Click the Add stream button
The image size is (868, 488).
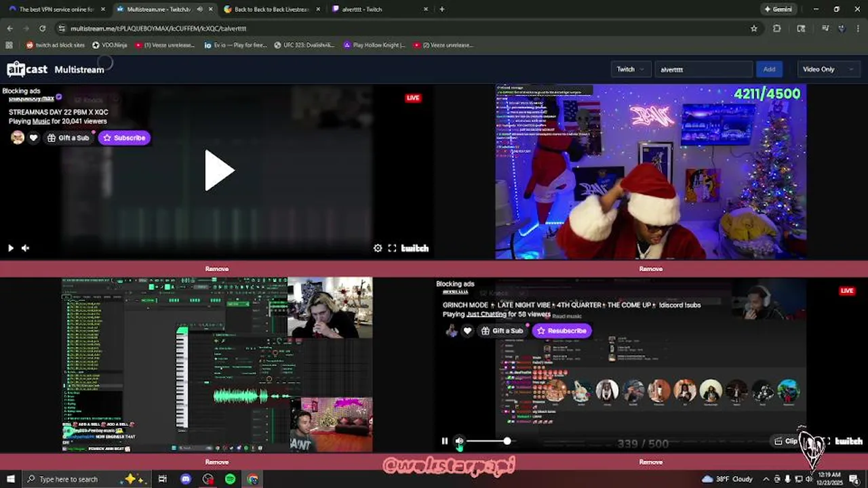(769, 69)
